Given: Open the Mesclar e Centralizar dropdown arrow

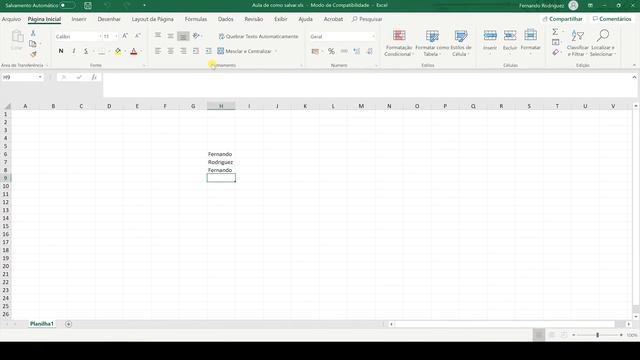Looking at the screenshot, I should [276, 51].
